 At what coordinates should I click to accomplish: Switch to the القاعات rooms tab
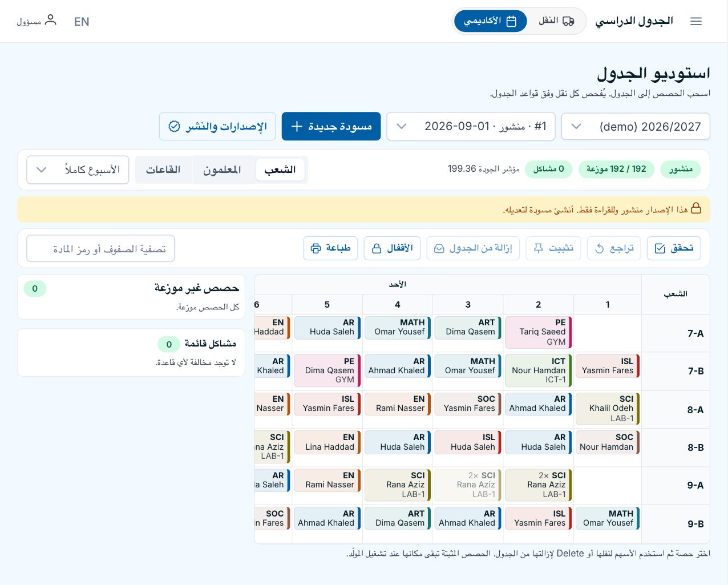click(x=163, y=170)
